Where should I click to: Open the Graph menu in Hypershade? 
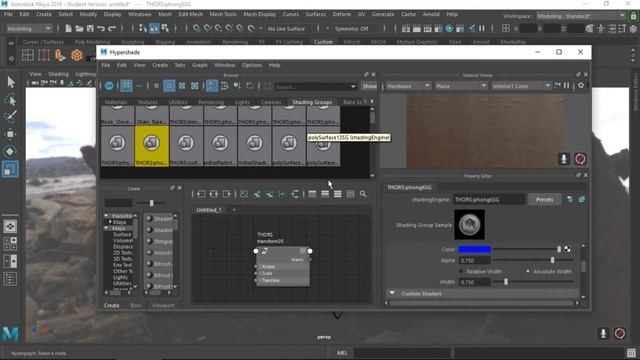point(200,65)
